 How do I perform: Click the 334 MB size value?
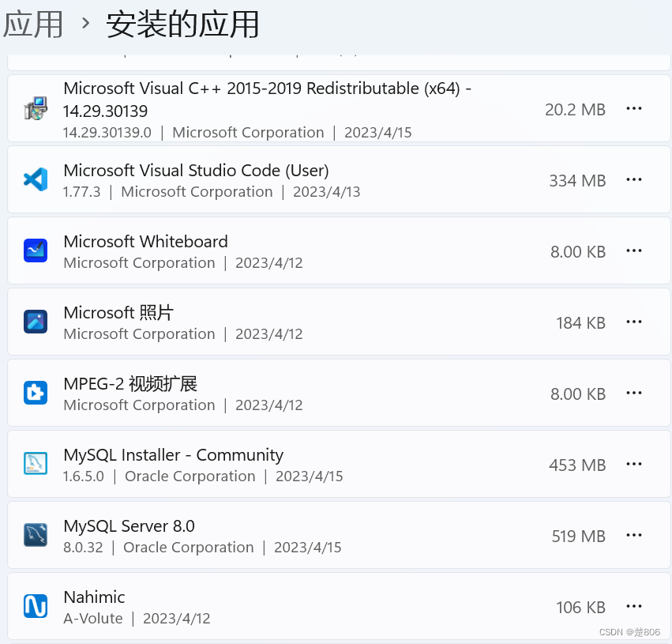tap(577, 181)
